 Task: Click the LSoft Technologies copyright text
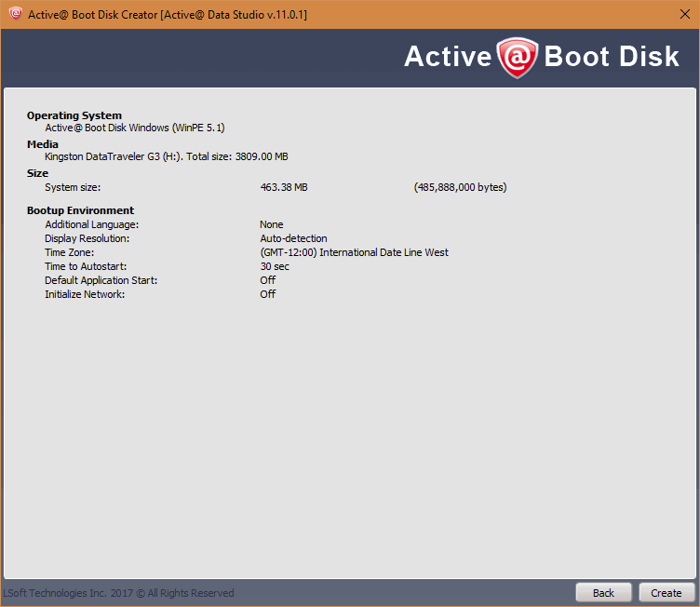point(118,593)
